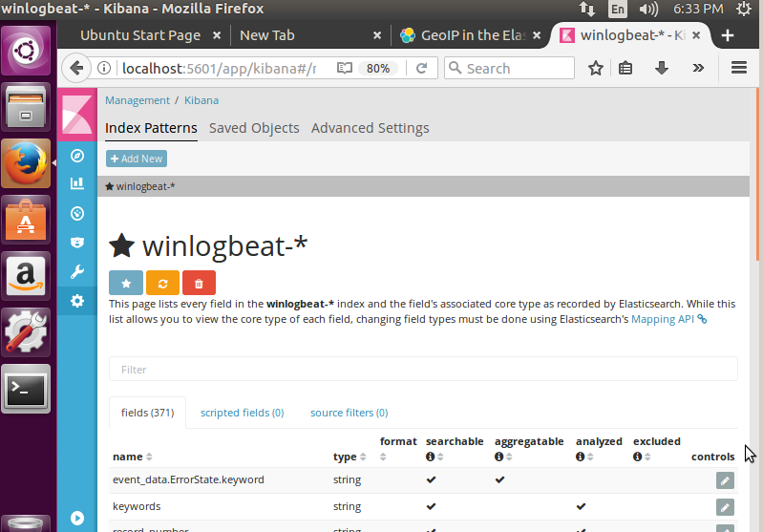Switch to Index Patterns tab
This screenshot has width=763, height=532.
[151, 128]
